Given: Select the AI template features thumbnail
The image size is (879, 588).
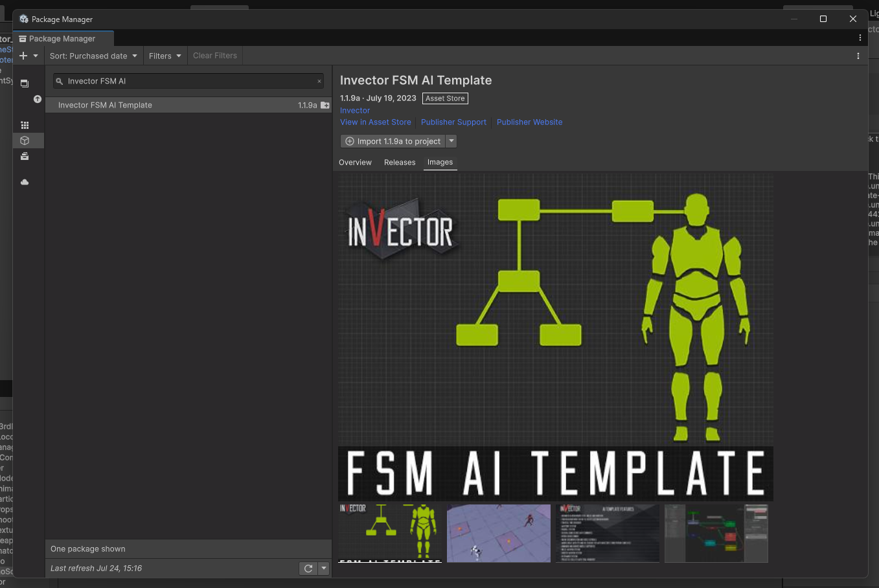Looking at the screenshot, I should coord(608,534).
